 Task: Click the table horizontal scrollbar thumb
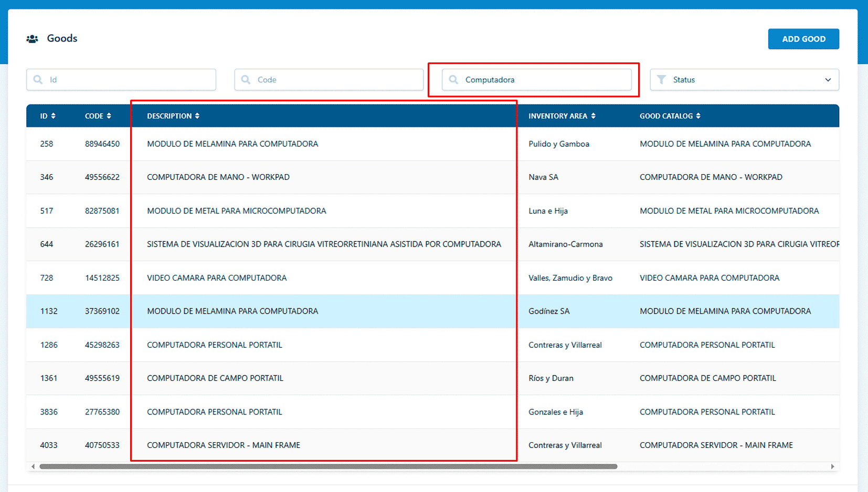329,466
